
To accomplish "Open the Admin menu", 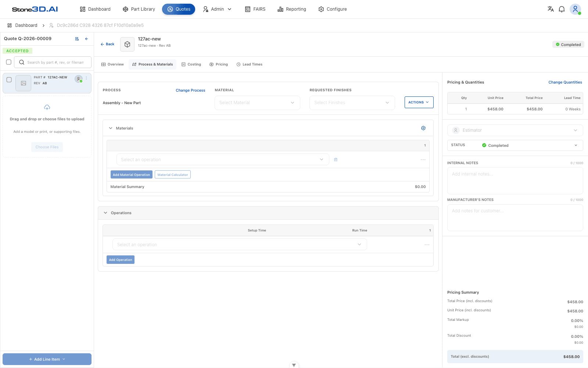I will (217, 9).
